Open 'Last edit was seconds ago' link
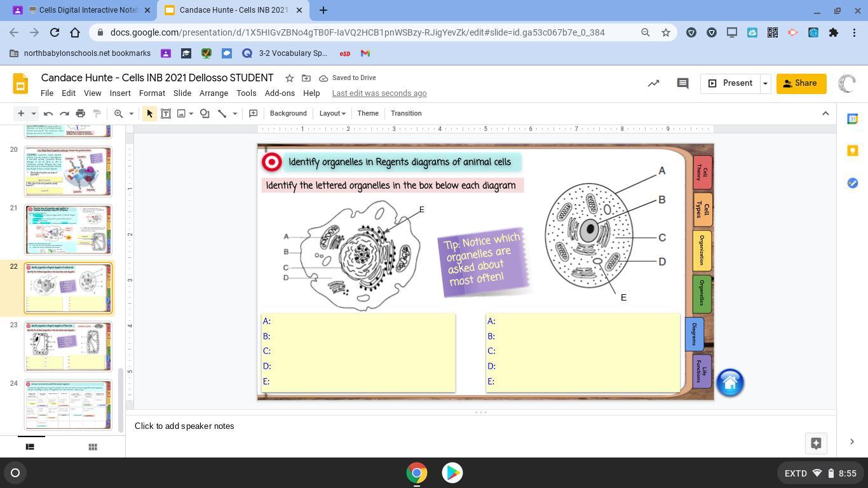The width and height of the screenshot is (868, 488). pos(379,93)
